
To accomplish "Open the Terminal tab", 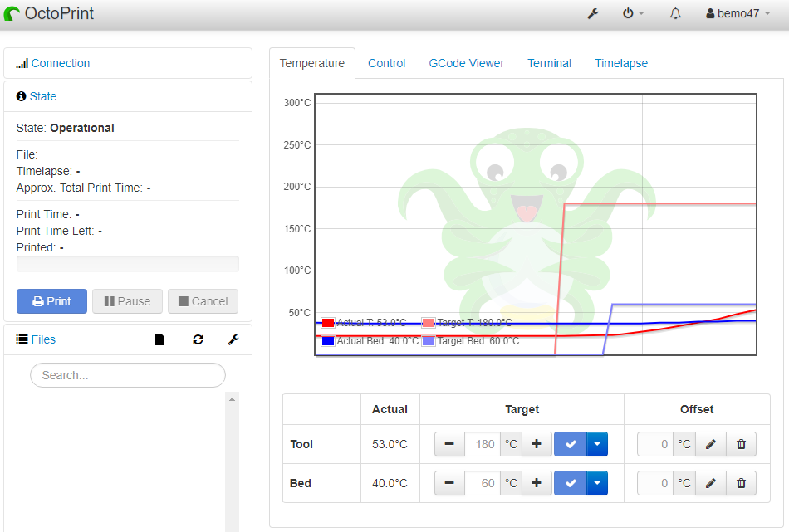I will [549, 63].
